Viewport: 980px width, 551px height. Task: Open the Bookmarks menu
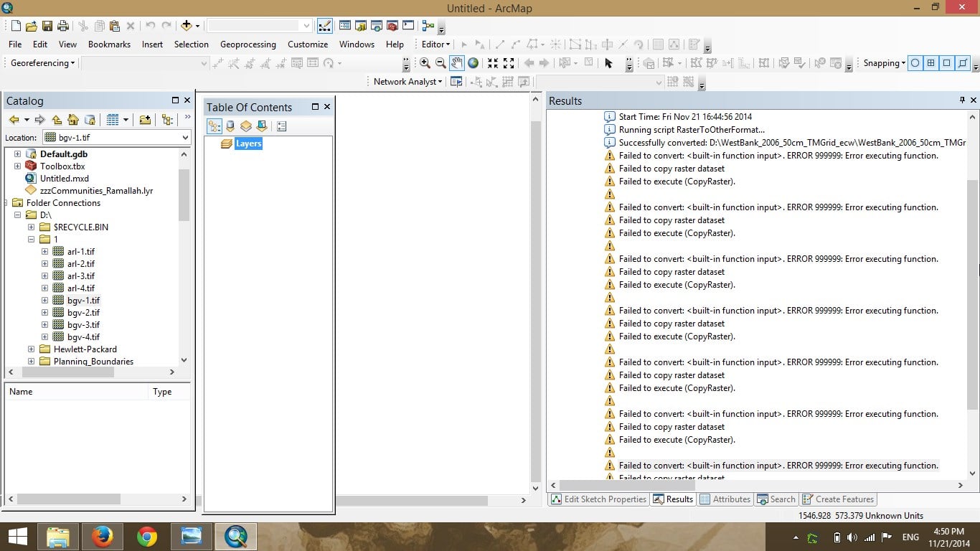[x=109, y=44]
